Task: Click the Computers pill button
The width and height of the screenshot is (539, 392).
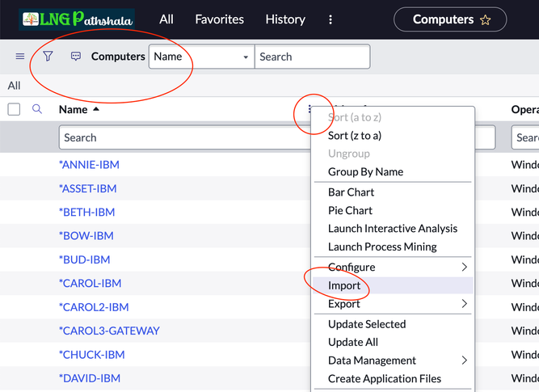Action: tap(450, 19)
